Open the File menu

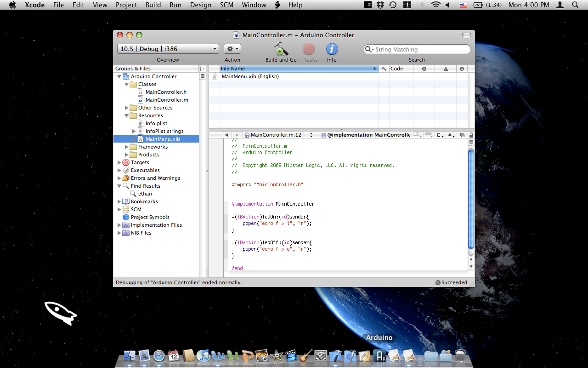coord(58,5)
